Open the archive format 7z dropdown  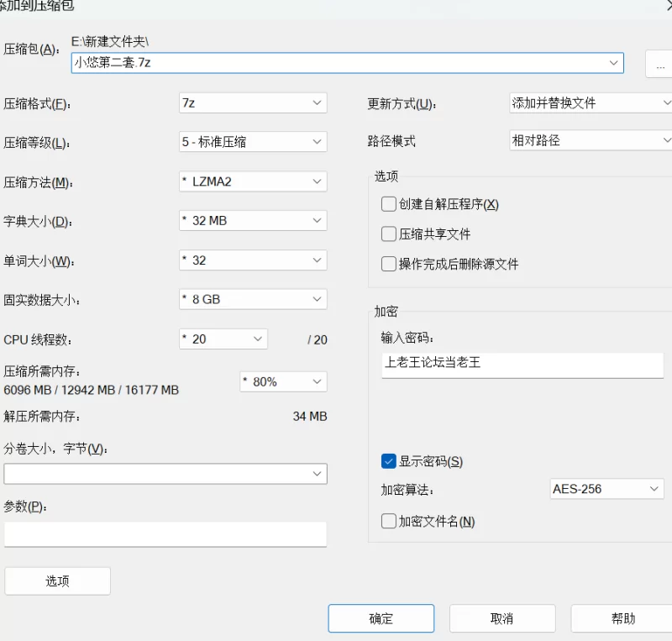coord(253,102)
